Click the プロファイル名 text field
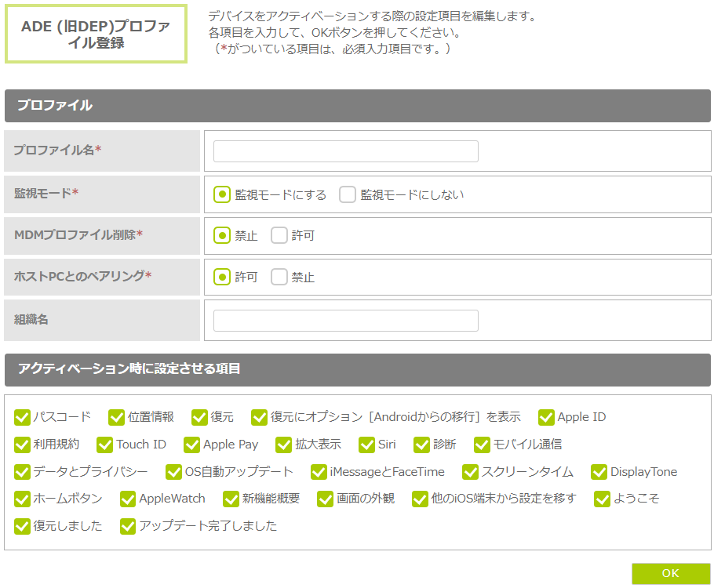Viewport: 714px width, 588px height. pos(345,151)
